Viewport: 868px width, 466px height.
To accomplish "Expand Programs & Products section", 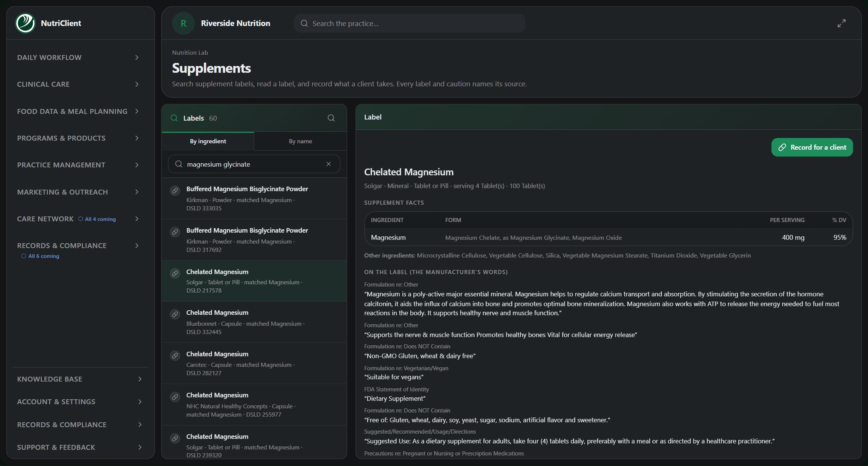I will pyautogui.click(x=78, y=138).
